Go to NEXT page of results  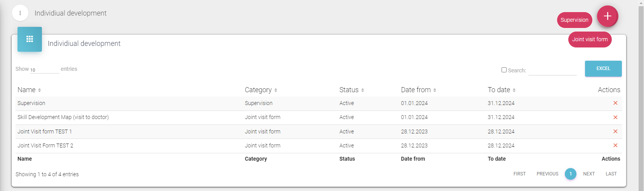[588, 174]
